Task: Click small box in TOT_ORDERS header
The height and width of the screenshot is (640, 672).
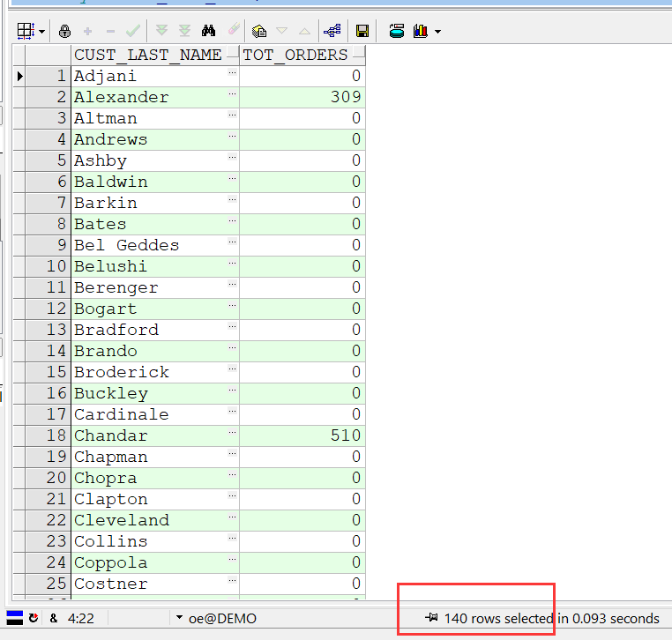Action: point(359,52)
